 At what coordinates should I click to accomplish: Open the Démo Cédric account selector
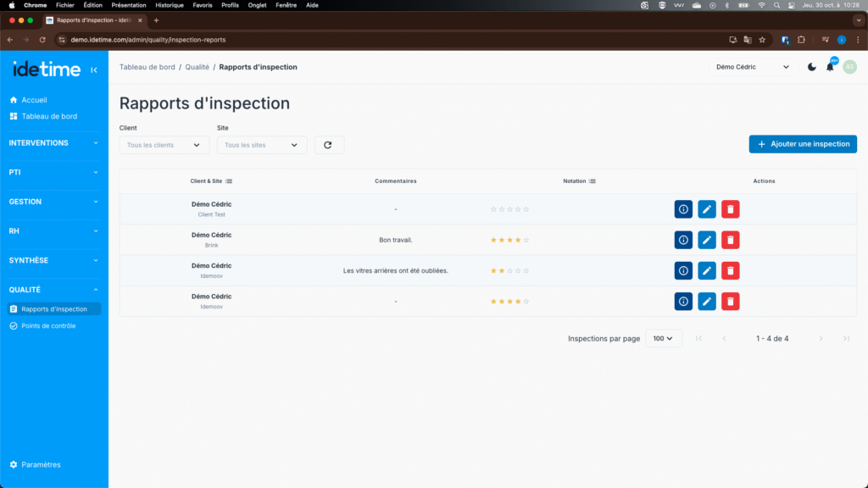tap(752, 67)
